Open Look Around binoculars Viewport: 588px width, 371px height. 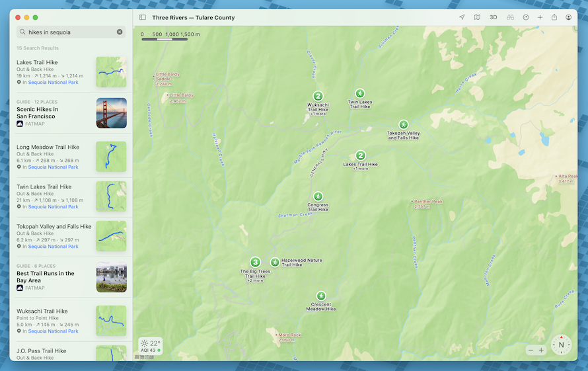coord(510,17)
